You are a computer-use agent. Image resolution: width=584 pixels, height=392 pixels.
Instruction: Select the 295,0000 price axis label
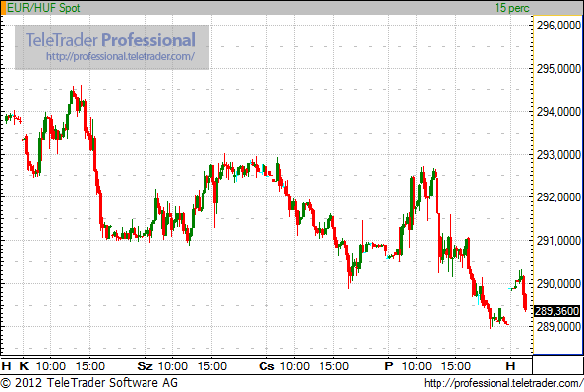558,69
